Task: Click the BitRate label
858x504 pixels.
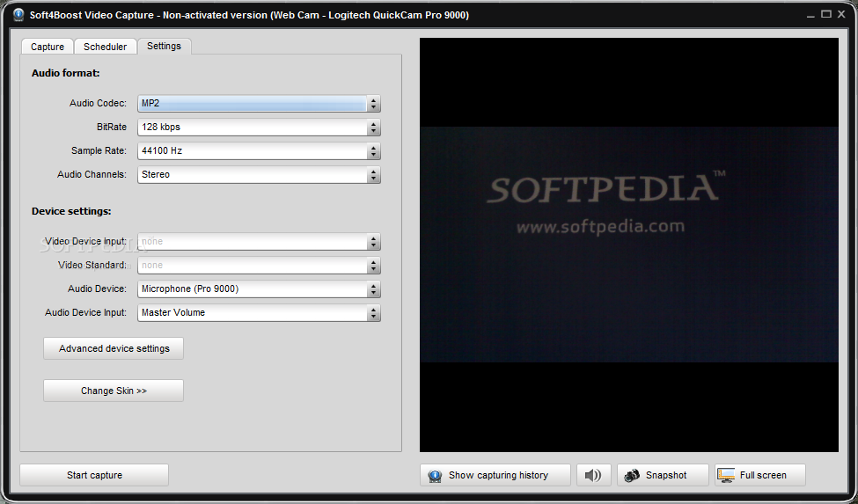Action: coord(112,127)
